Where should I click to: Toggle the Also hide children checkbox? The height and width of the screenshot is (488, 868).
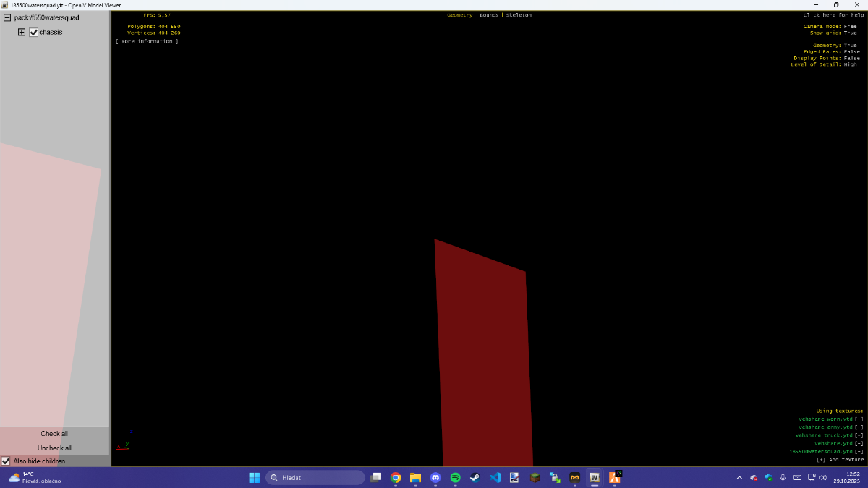click(6, 461)
